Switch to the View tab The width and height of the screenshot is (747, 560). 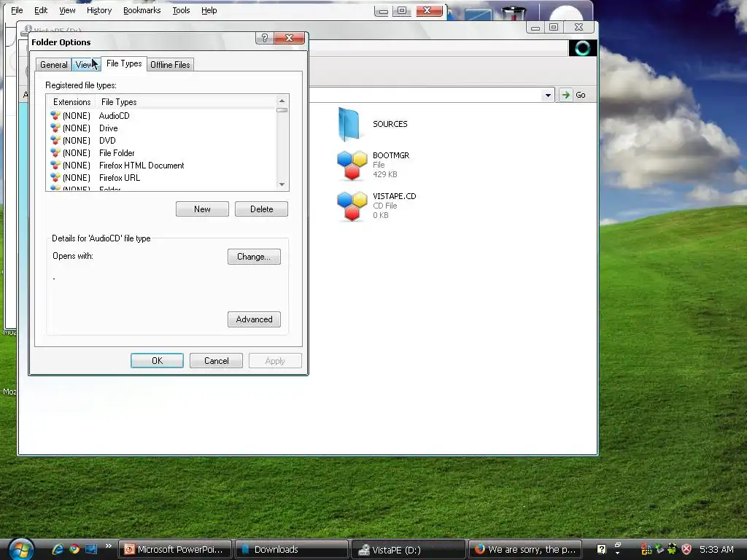[x=85, y=65]
